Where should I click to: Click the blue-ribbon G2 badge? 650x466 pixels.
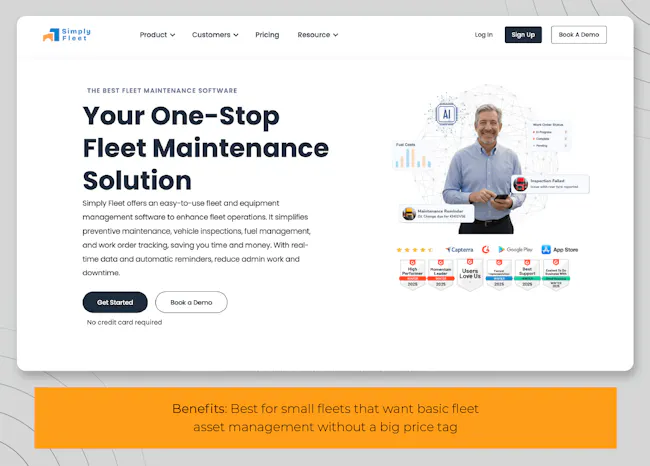tap(499, 274)
